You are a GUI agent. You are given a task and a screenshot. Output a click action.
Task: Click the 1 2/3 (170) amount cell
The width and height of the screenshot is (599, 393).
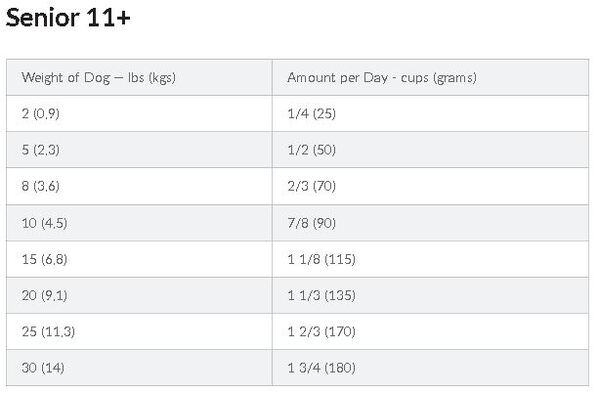coord(431,332)
